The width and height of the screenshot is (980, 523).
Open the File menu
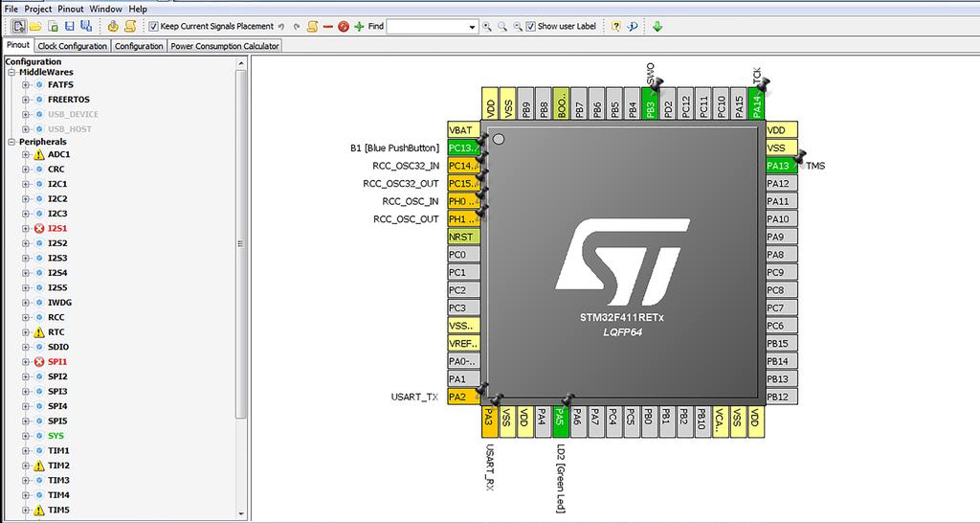pyautogui.click(x=11, y=9)
